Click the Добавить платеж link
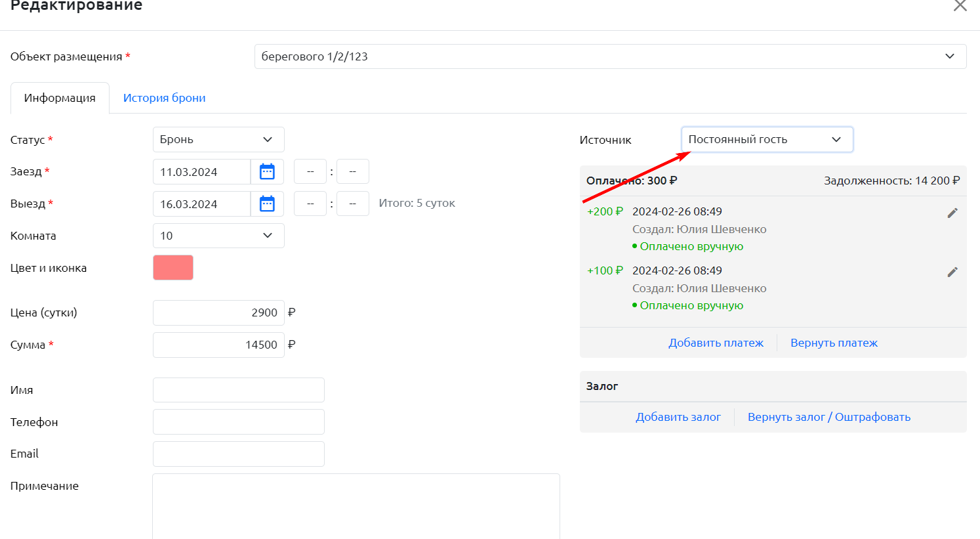The image size is (980, 539). pos(716,343)
